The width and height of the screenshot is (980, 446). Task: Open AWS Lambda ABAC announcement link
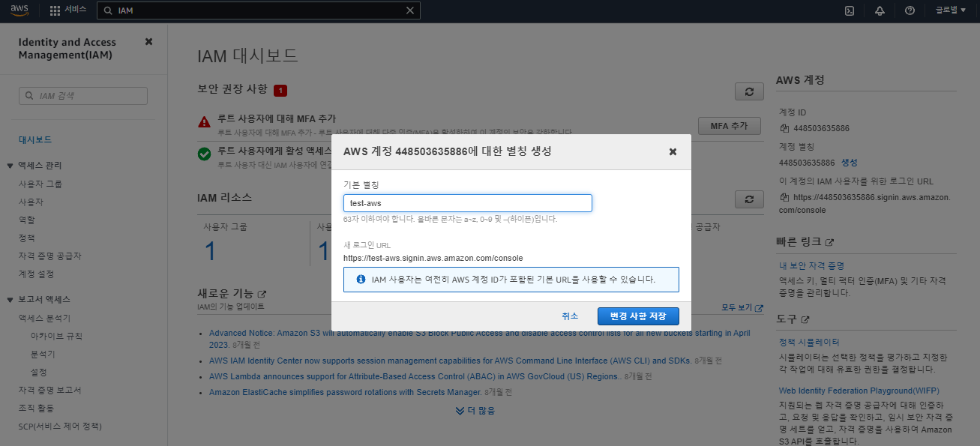[416, 376]
